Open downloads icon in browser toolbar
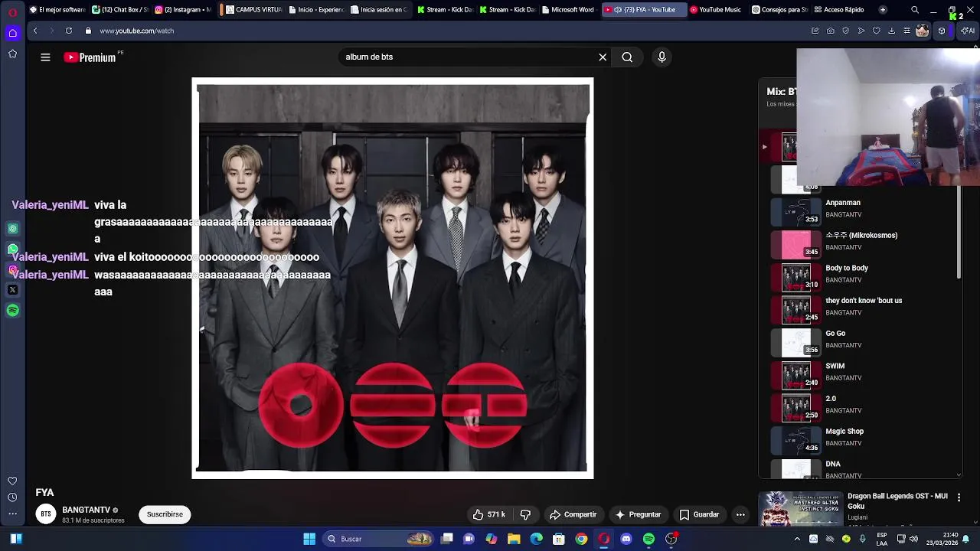Image resolution: width=980 pixels, height=551 pixels. pos(892,31)
